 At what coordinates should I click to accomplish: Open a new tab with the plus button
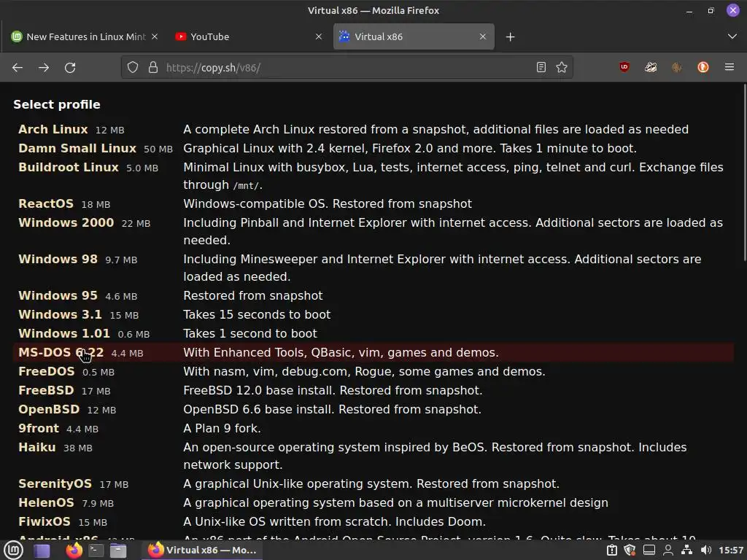click(510, 36)
